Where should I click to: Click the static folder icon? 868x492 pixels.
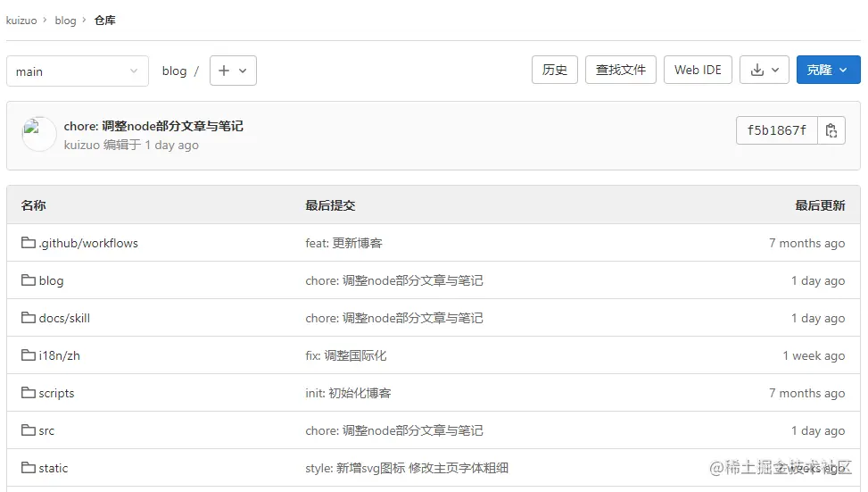pos(29,468)
